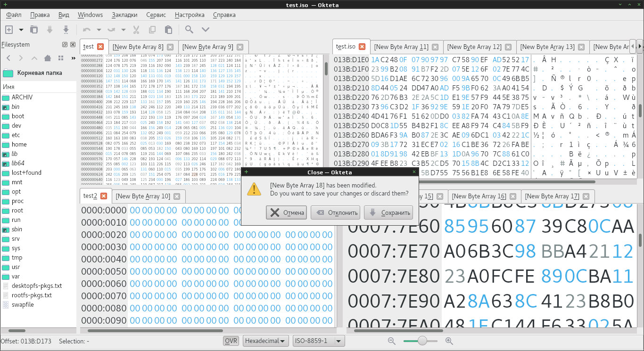Click Отмена in the Close dialog
This screenshot has width=644, height=351.
pos(287,212)
